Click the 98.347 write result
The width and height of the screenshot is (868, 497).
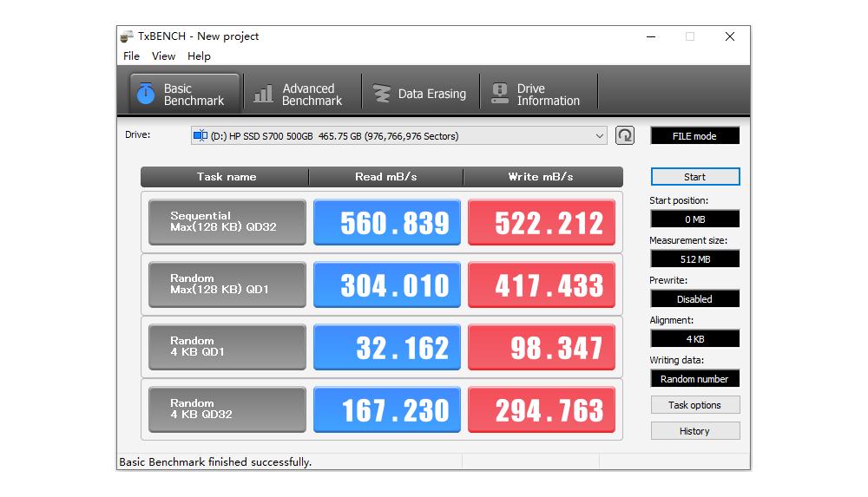(542, 347)
